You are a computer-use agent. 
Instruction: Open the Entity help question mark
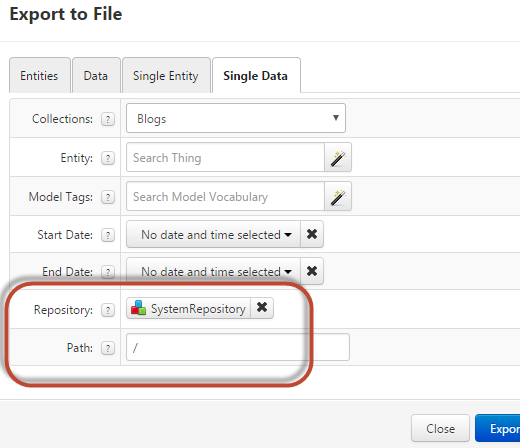tap(108, 158)
